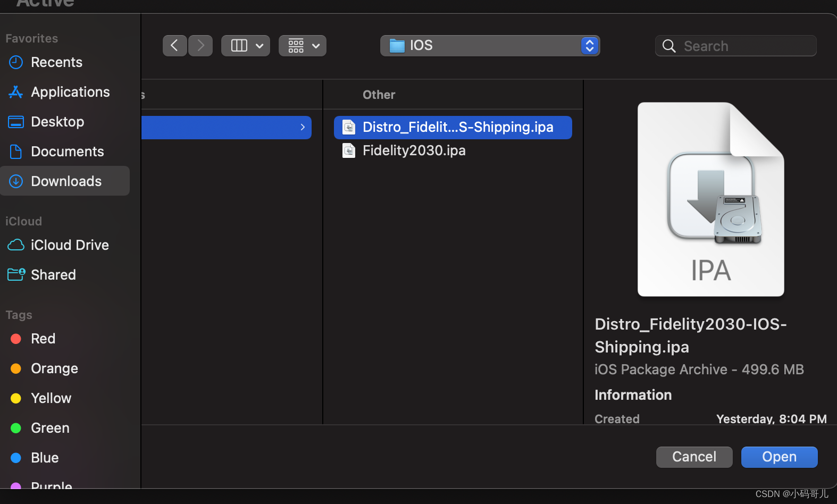837x504 pixels.
Task: Click the green tag color dot
Action: 16,428
